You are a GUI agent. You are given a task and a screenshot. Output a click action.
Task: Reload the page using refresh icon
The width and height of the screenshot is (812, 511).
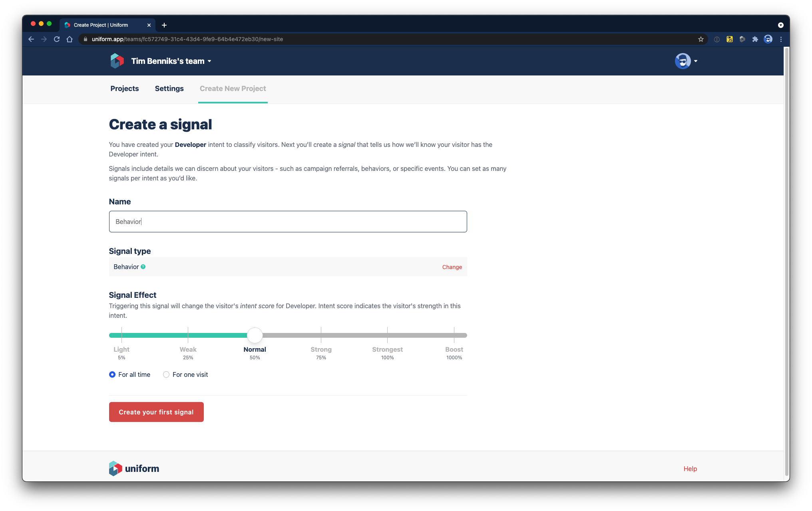(x=57, y=39)
